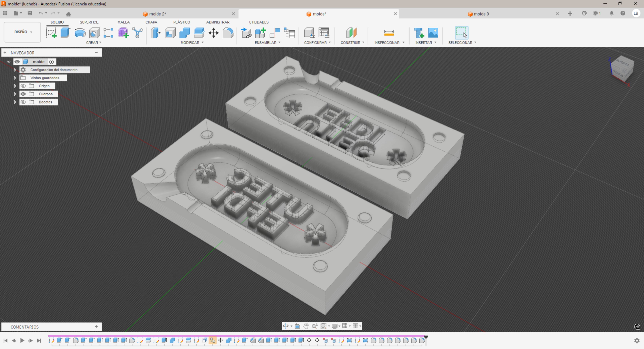Image resolution: width=644 pixels, height=349 pixels.
Task: Select the Combine bodies tool
Action: tap(185, 33)
